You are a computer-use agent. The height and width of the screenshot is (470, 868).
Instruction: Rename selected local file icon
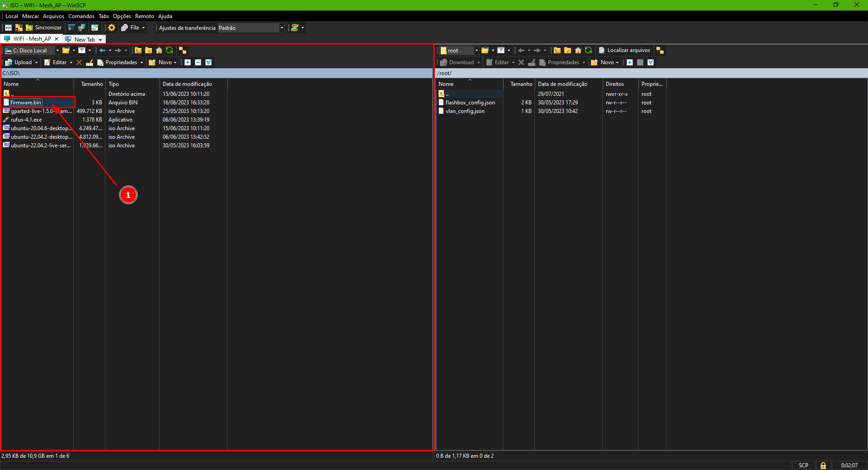click(x=90, y=62)
